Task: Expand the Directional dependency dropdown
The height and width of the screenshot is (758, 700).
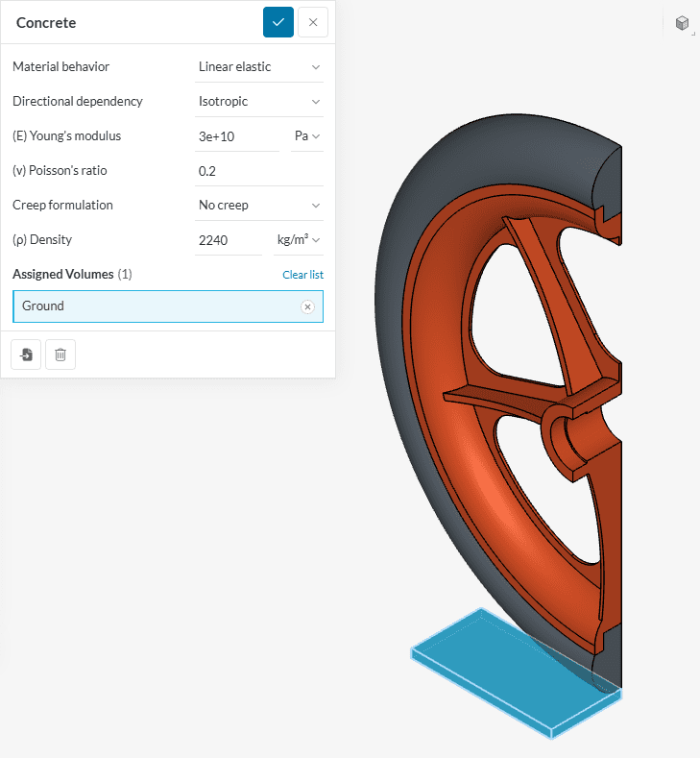Action: click(x=258, y=101)
